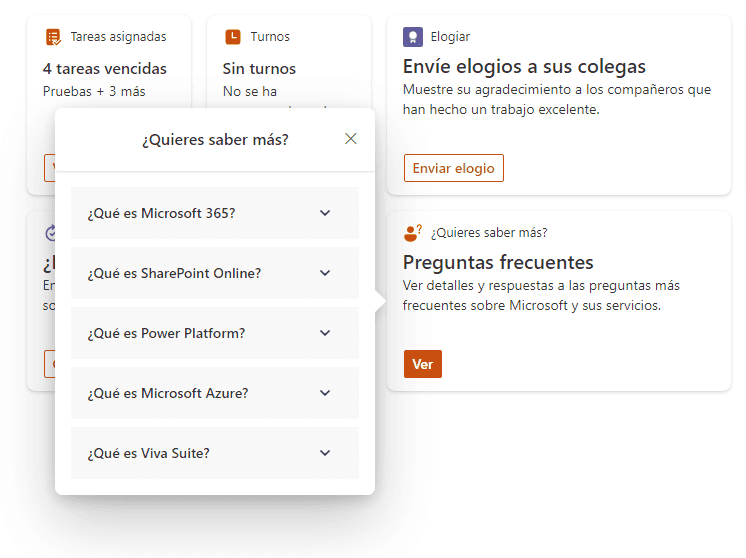Click the person question-mark FAQ icon
The width and height of the screenshot is (746, 558).
[412, 233]
